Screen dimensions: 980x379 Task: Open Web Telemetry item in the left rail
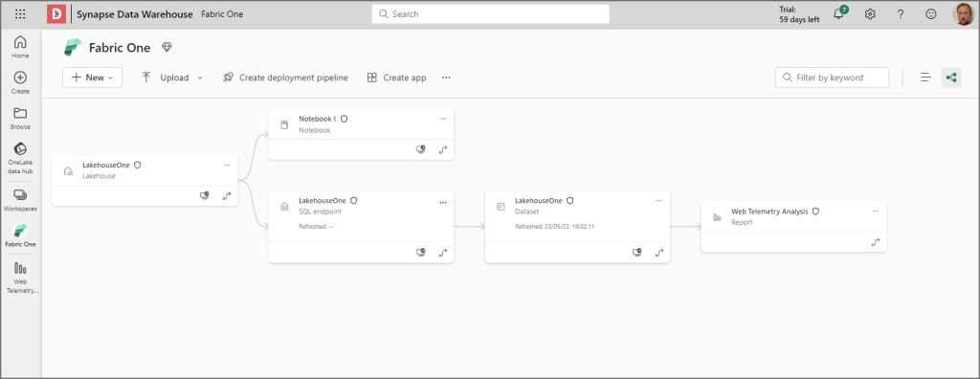coord(20,278)
